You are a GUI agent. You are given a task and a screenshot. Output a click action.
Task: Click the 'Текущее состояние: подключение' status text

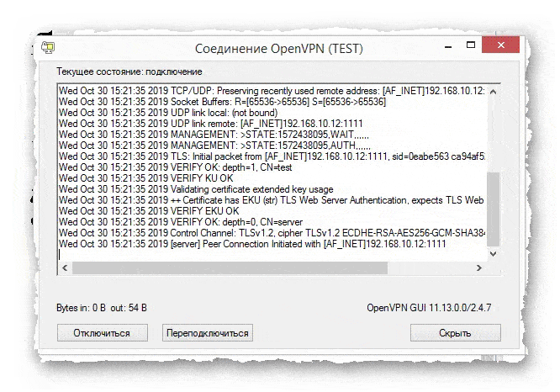point(129,72)
